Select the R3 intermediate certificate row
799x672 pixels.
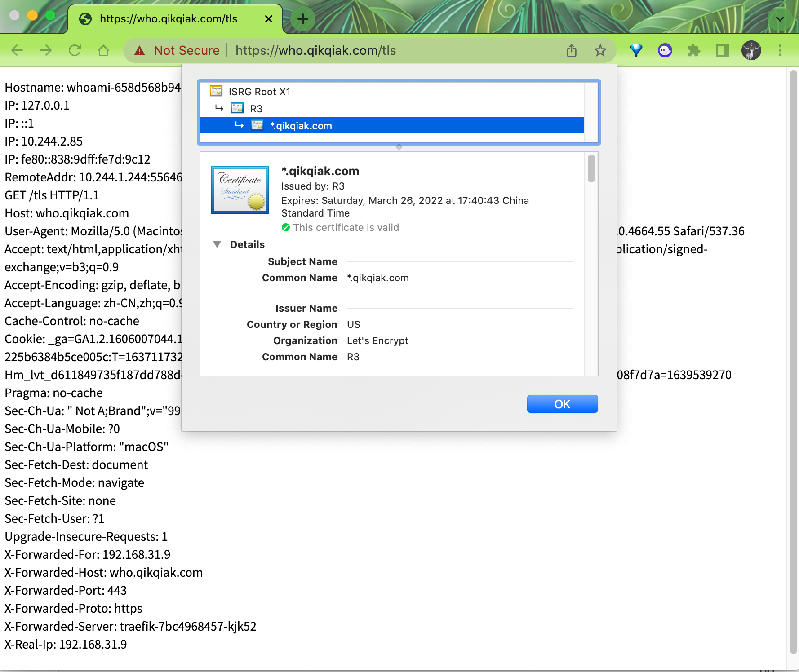[392, 109]
